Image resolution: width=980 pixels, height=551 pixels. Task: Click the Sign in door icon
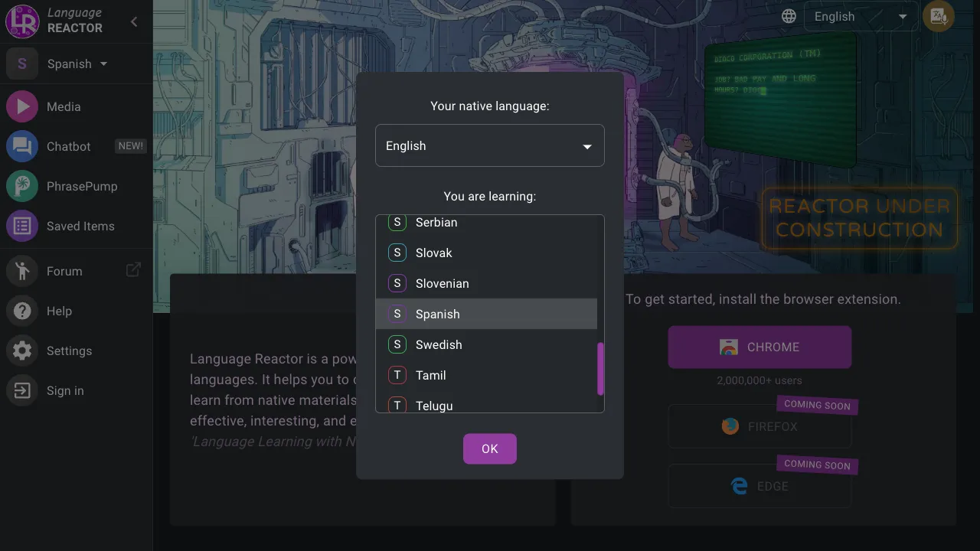point(22,390)
